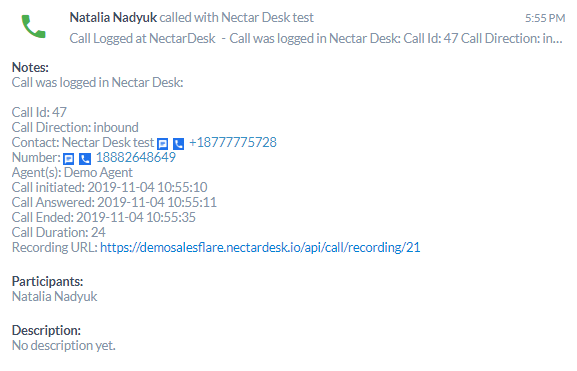Click the Participants heading
The height and width of the screenshot is (371, 577).
[x=47, y=282]
